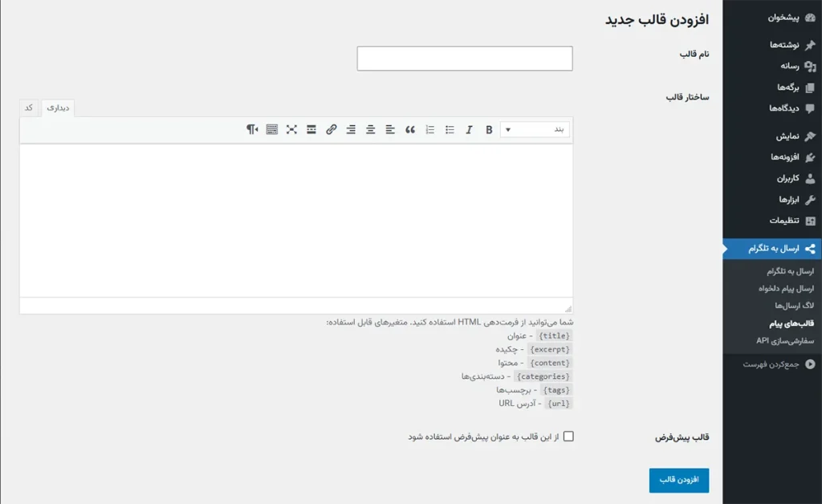Toggle the toolbar kitchen sink
The image size is (822, 504).
click(x=271, y=129)
